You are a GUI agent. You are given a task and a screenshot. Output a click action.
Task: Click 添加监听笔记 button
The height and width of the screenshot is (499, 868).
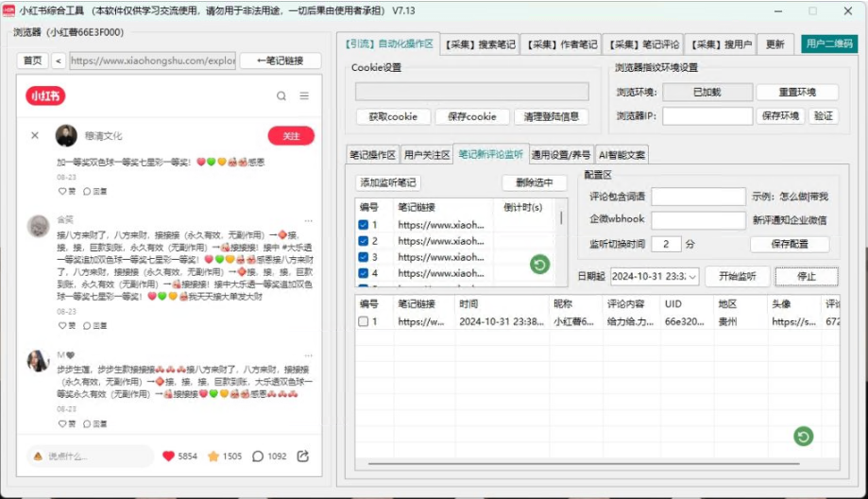click(387, 182)
